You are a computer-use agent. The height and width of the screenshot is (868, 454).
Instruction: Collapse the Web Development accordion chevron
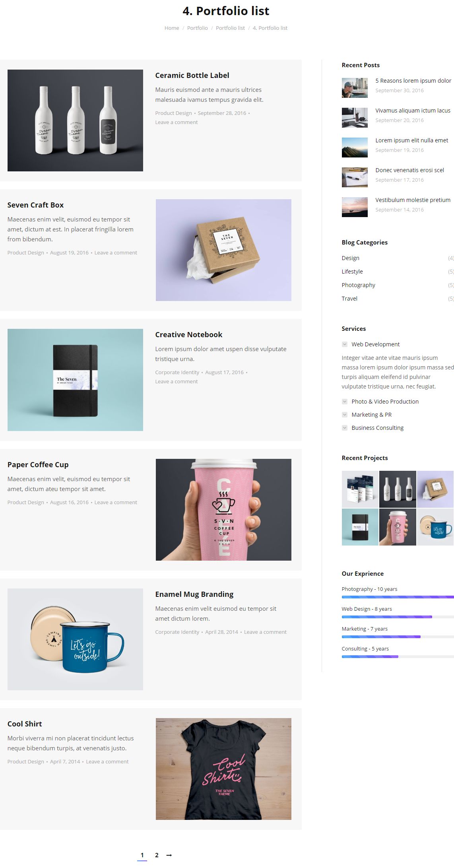point(345,344)
